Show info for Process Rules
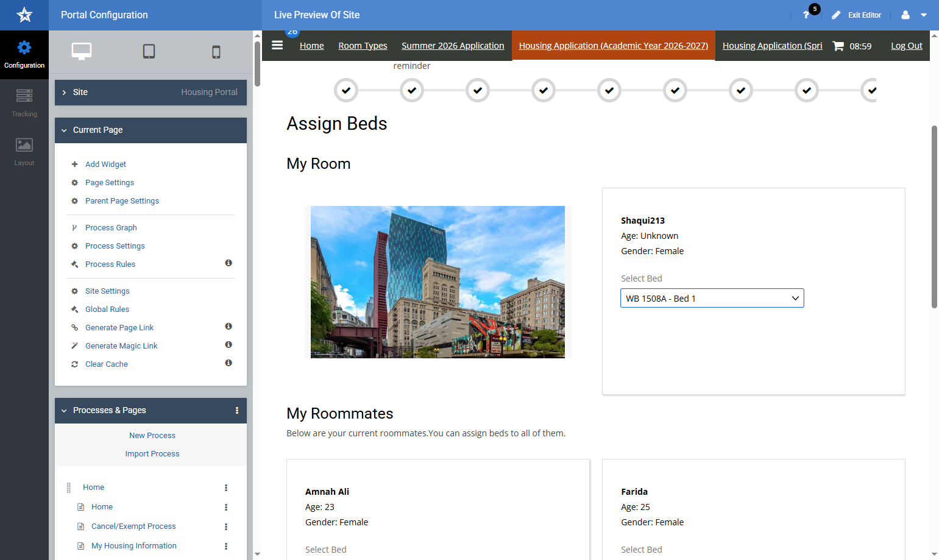Screen dimensions: 939x560 click(x=229, y=263)
